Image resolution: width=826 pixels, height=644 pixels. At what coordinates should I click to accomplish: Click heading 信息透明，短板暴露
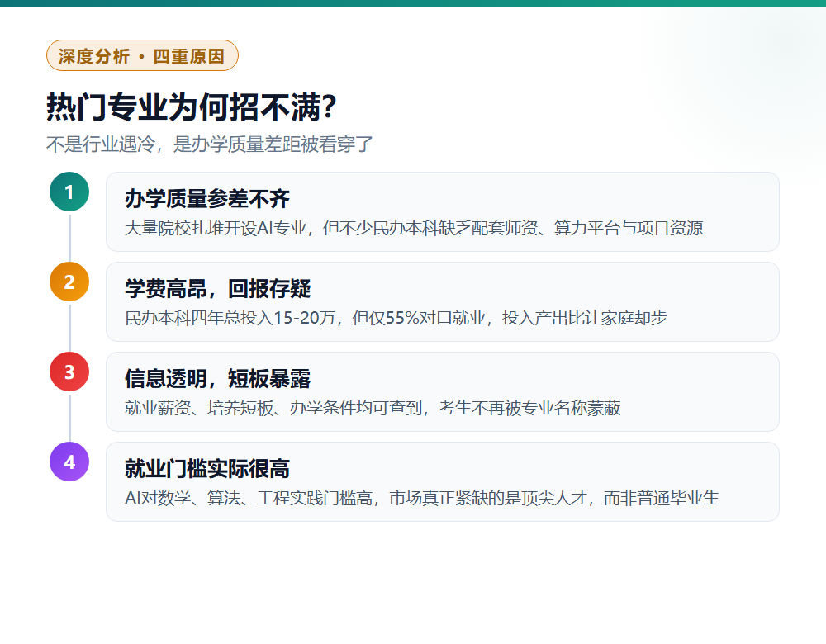point(217,379)
